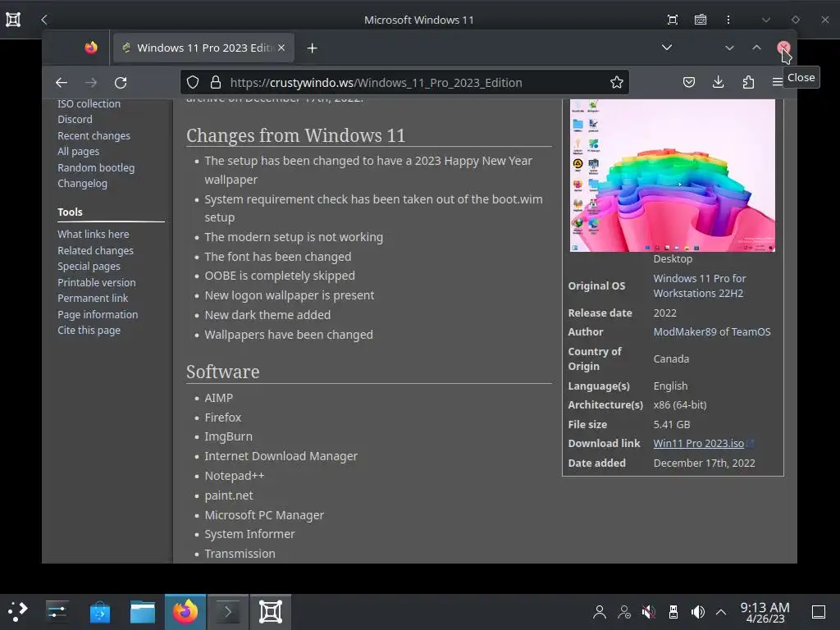The image size is (840, 630).
Task: Open the Discover store taskbar icon
Action: click(99, 612)
